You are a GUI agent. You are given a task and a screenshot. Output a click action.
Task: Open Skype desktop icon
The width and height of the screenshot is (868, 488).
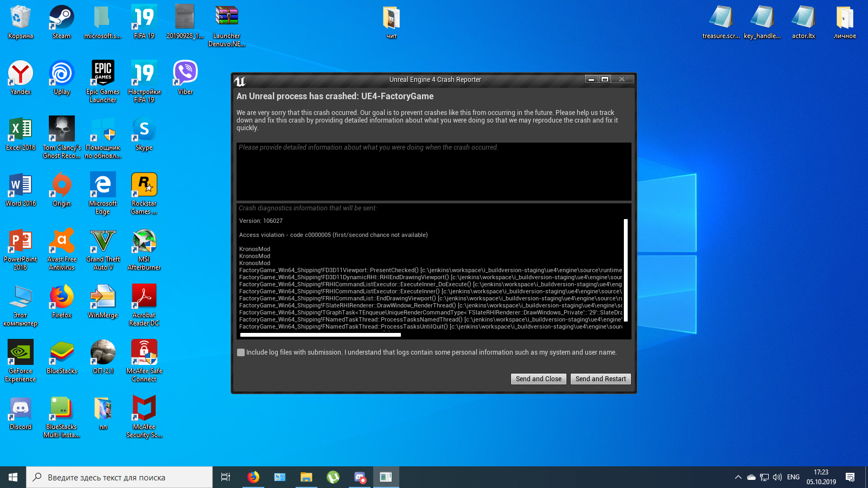pos(144,133)
